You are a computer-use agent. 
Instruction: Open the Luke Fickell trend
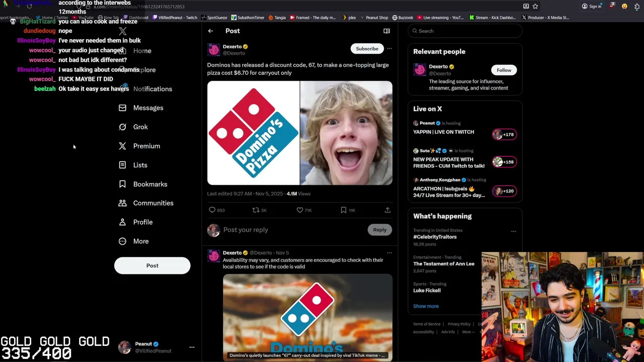coord(427,291)
